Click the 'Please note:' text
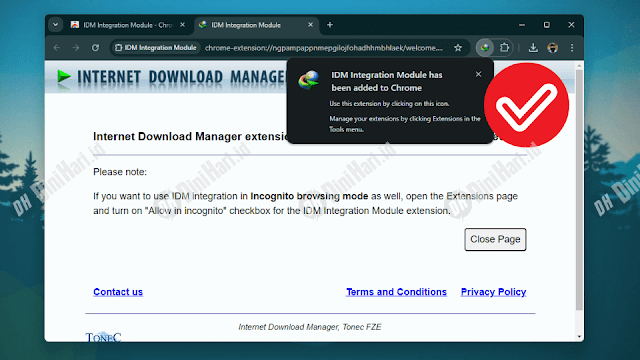Image resolution: width=640 pixels, height=360 pixels. [120, 172]
